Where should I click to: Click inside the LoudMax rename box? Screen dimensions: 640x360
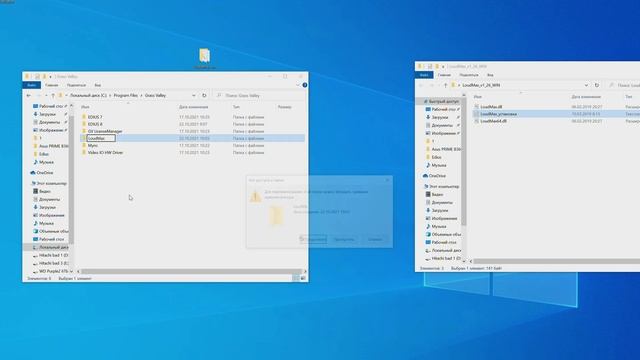point(101,138)
